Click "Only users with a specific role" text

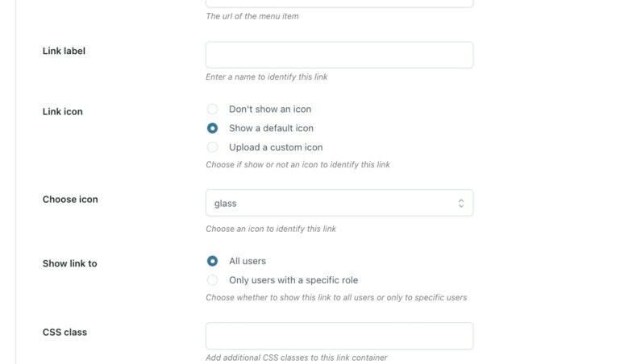coord(293,280)
